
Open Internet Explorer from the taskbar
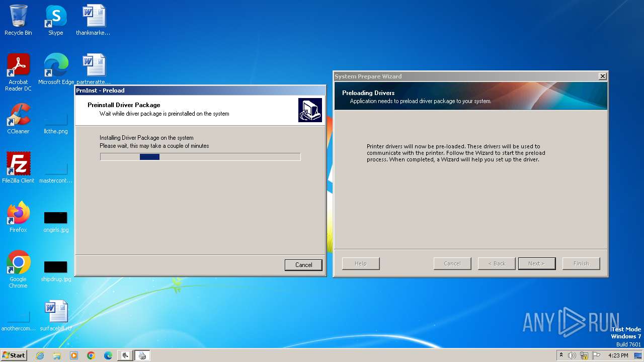click(40, 355)
